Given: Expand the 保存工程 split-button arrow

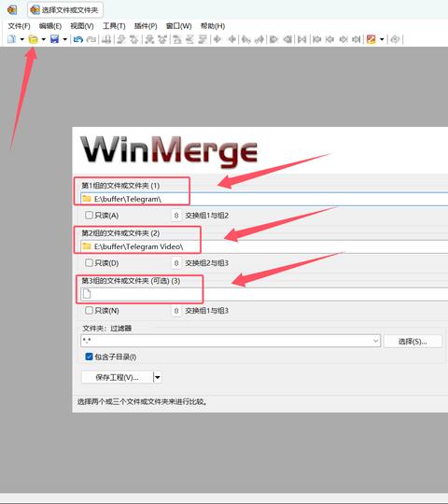Looking at the screenshot, I should coord(158,377).
